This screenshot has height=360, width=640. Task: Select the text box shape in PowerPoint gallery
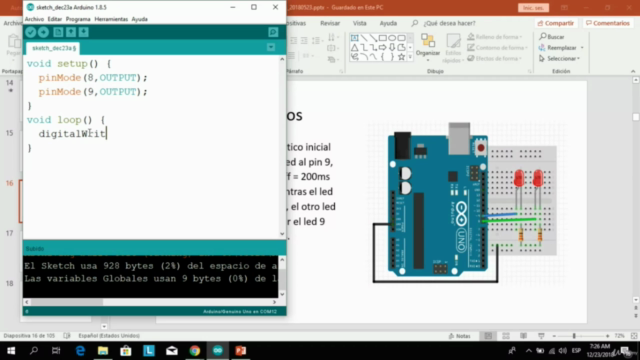[354, 38]
